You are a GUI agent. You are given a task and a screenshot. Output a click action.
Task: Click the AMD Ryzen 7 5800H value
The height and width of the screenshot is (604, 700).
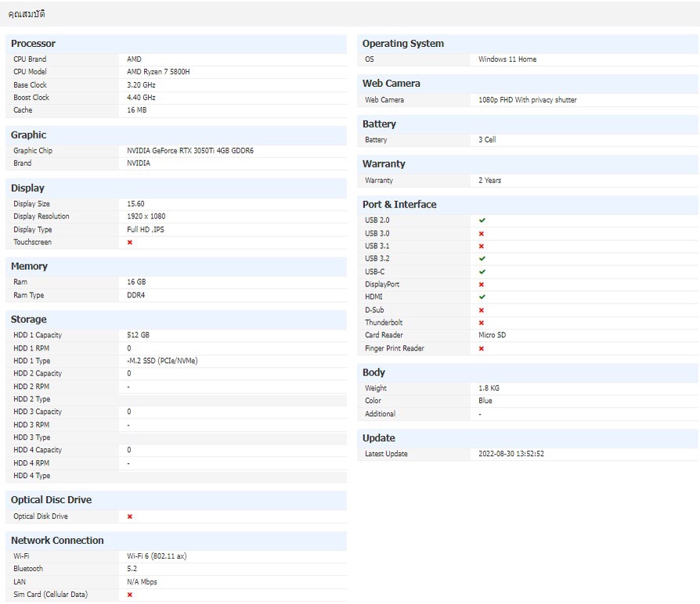(158, 72)
